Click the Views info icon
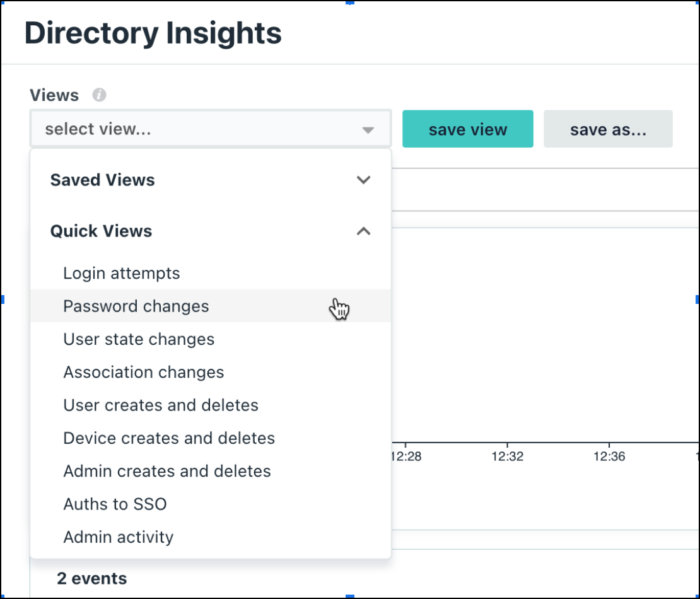The image size is (700, 599). tap(99, 95)
